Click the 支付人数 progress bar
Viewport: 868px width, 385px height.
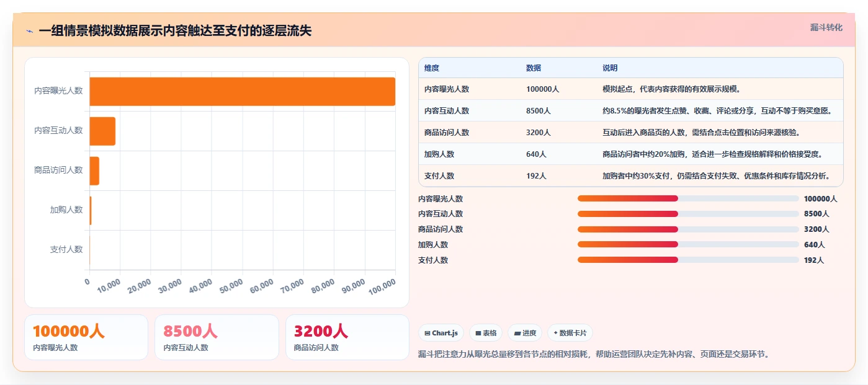click(x=688, y=260)
